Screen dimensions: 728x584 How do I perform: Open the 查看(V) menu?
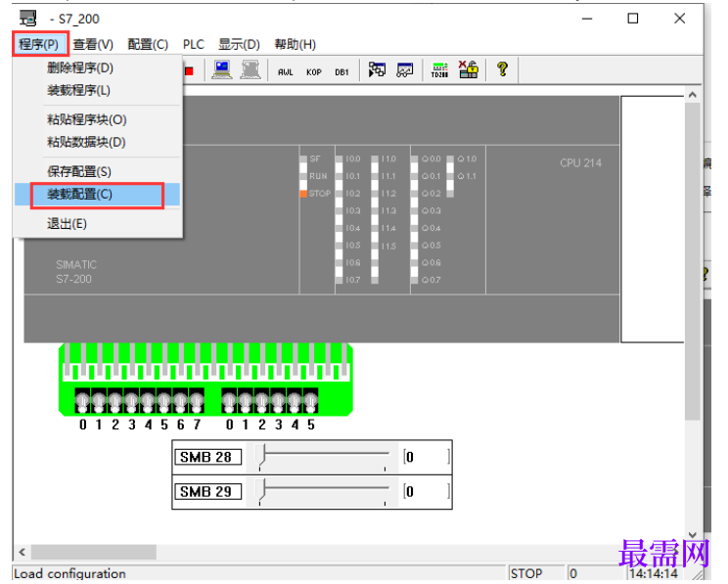point(93,44)
